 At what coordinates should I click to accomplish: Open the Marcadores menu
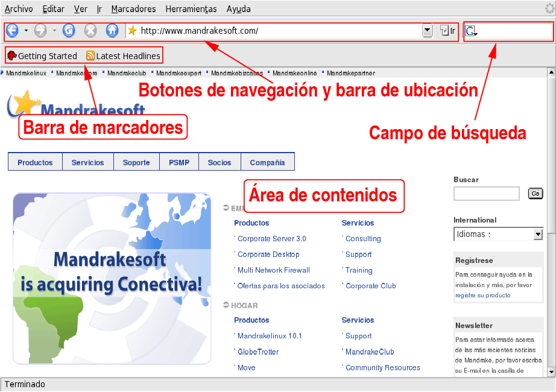tap(133, 8)
